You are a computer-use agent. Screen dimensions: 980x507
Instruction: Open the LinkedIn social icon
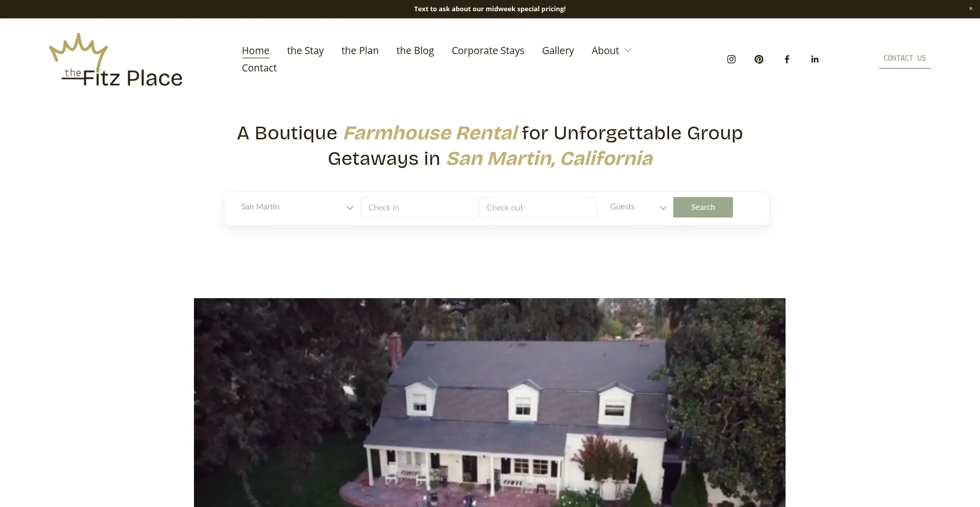tap(815, 59)
